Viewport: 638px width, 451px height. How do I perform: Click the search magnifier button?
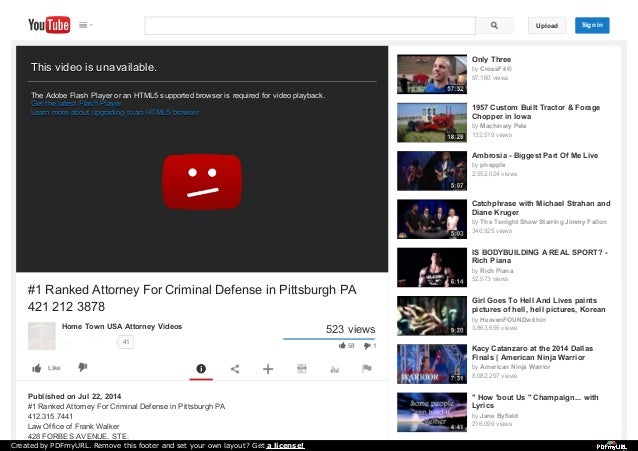click(x=494, y=25)
